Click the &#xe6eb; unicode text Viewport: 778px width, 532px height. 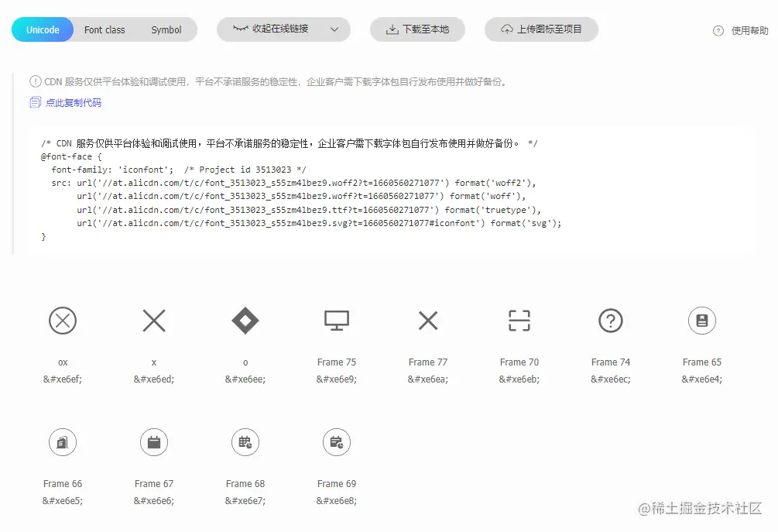click(519, 379)
